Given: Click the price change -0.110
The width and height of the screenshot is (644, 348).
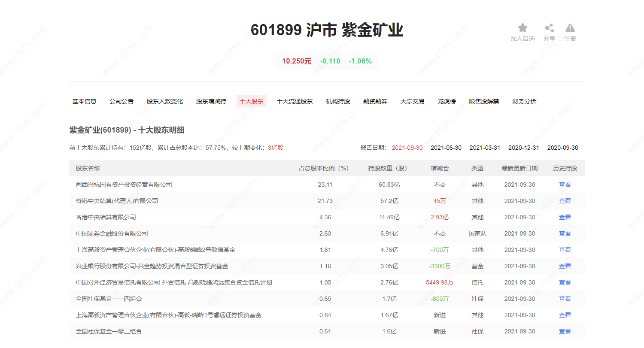Looking at the screenshot, I should click(330, 61).
